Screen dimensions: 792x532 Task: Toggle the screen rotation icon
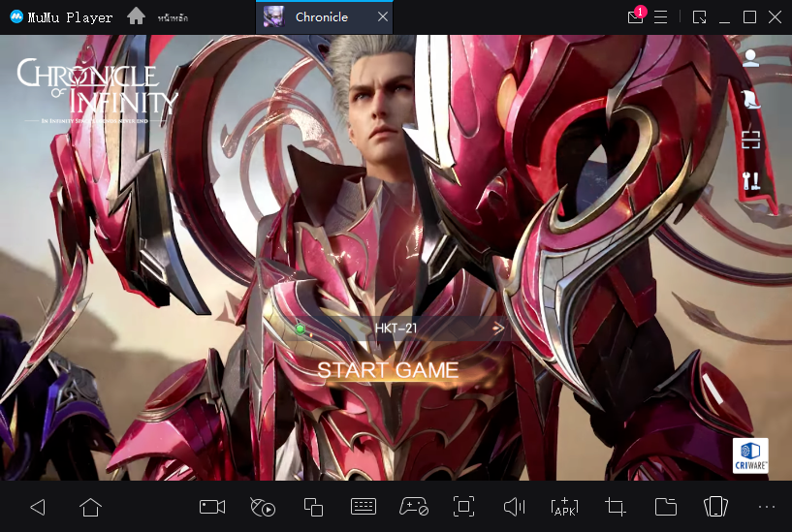(715, 507)
